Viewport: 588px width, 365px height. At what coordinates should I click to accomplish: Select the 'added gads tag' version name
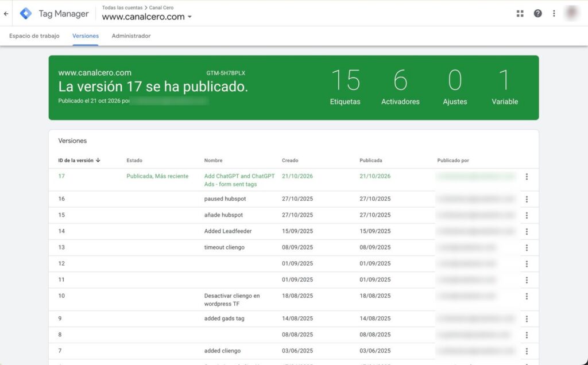[x=225, y=319]
